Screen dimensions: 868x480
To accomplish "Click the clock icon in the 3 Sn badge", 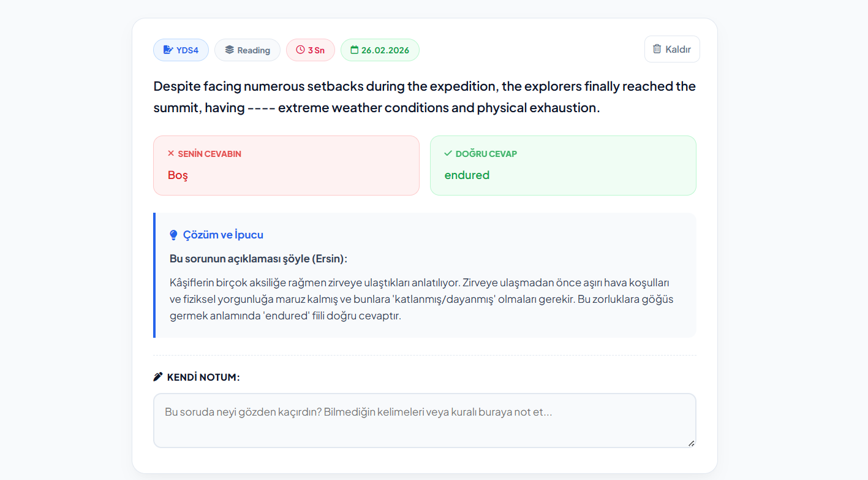I will pos(300,50).
